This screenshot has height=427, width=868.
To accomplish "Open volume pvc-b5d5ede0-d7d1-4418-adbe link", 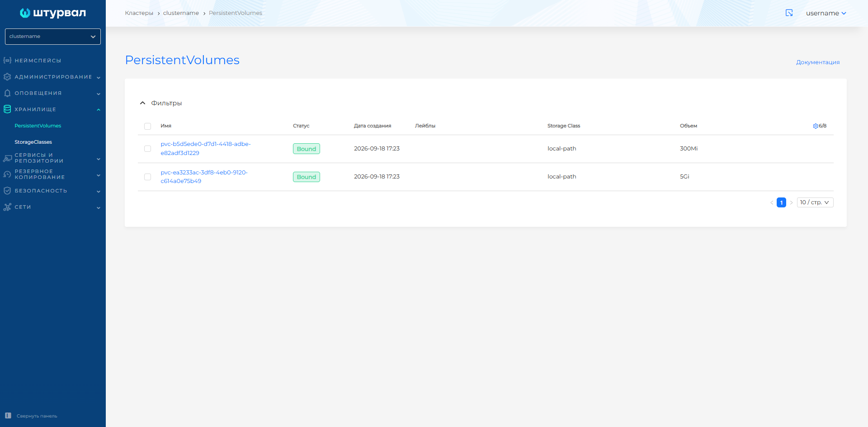I will [x=206, y=149].
